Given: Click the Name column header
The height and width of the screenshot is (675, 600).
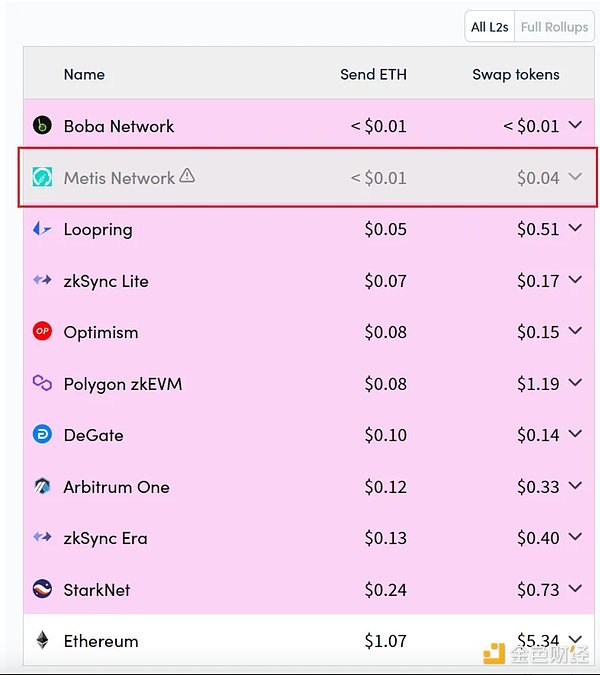Looking at the screenshot, I should [84, 74].
